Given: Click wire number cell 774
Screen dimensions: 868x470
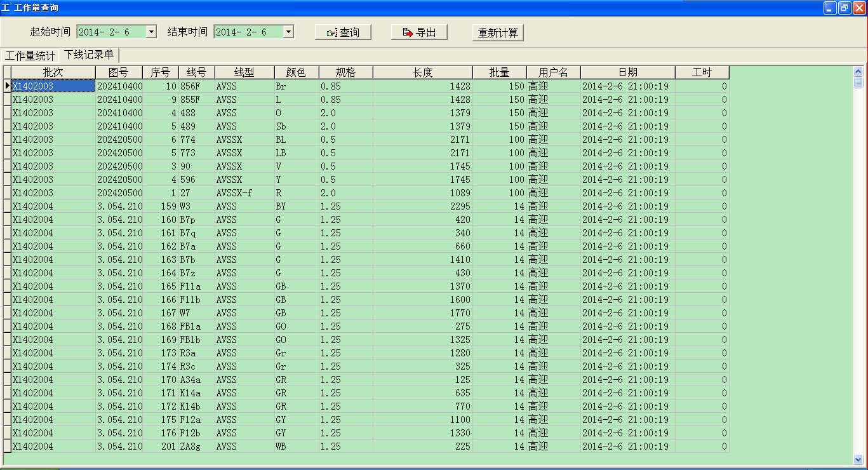Looking at the screenshot, I should 197,139.
